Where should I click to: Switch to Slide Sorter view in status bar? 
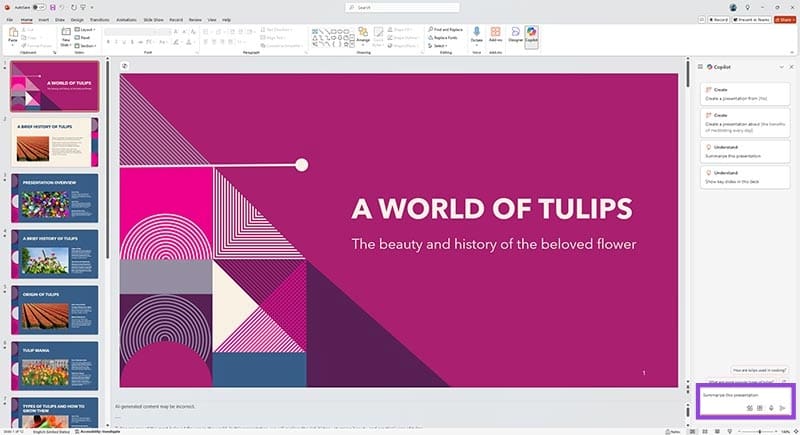point(705,431)
